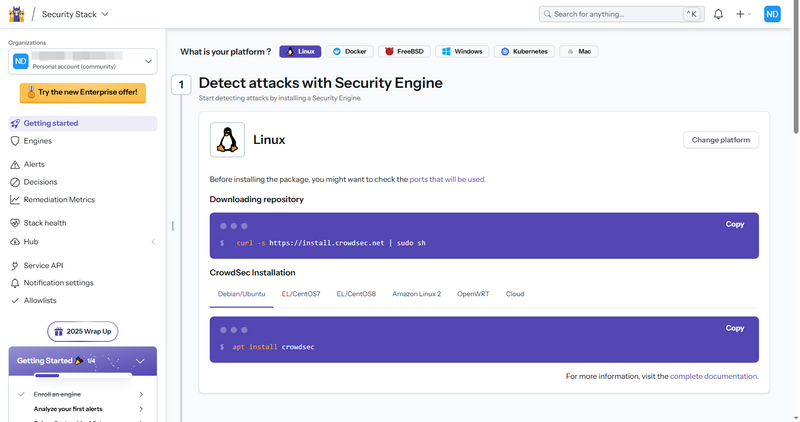Viewport: 800px width, 422px height.
Task: Switch to the EL/CentOS8 tab
Action: pyautogui.click(x=356, y=294)
